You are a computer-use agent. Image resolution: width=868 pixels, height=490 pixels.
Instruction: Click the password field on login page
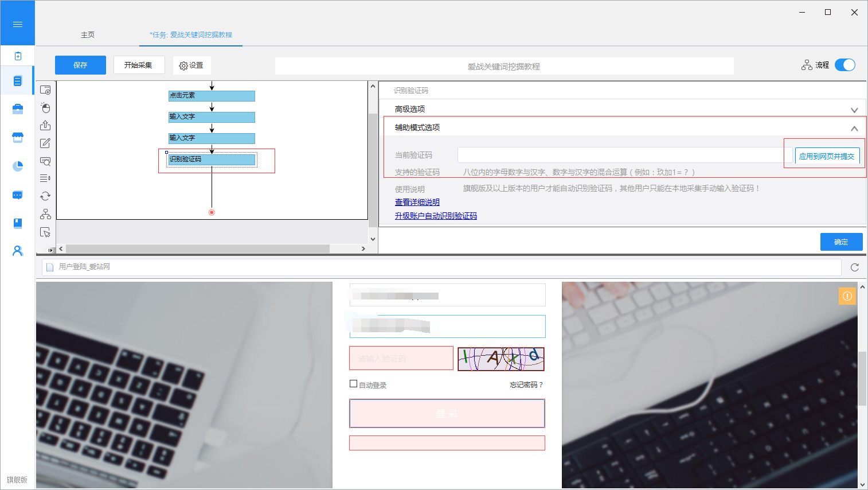coord(447,326)
